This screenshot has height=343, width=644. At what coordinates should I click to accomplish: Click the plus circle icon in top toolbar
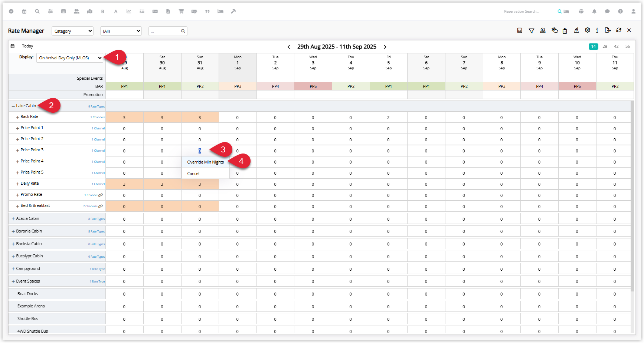coord(11,11)
